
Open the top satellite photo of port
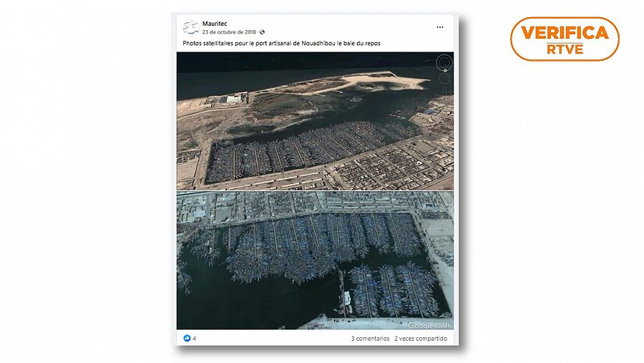(x=315, y=121)
